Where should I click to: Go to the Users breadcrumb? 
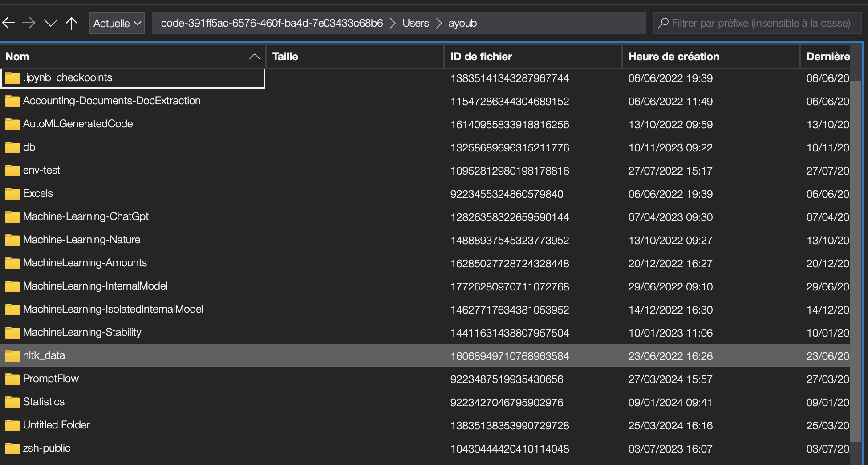click(x=416, y=23)
